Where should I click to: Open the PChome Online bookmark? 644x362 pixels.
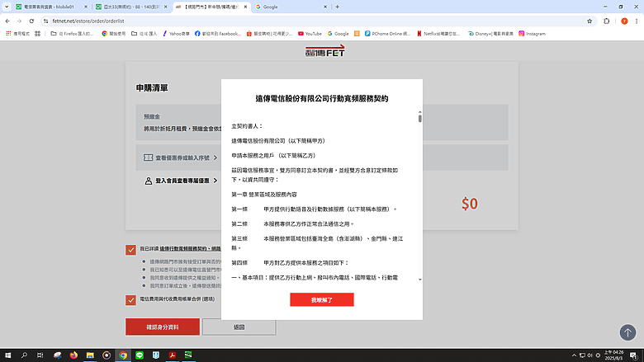[387, 34]
